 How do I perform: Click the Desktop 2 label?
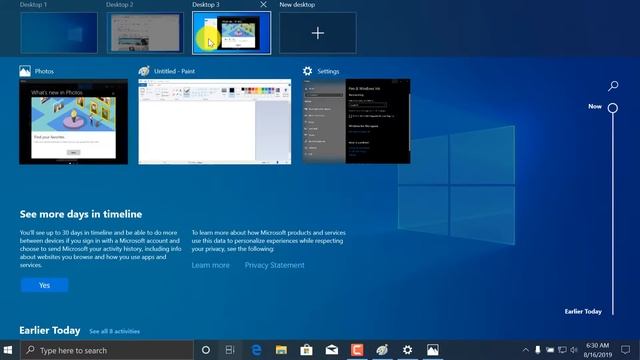120,4
